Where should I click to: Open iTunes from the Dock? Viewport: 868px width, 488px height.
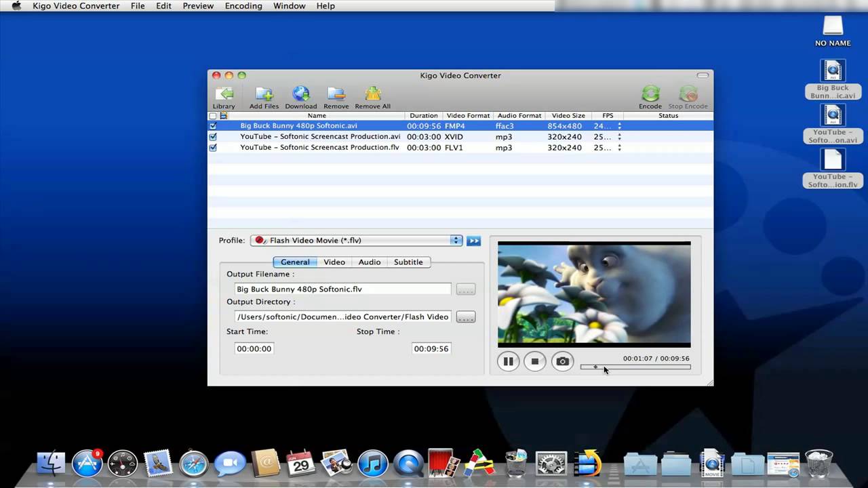click(372, 464)
